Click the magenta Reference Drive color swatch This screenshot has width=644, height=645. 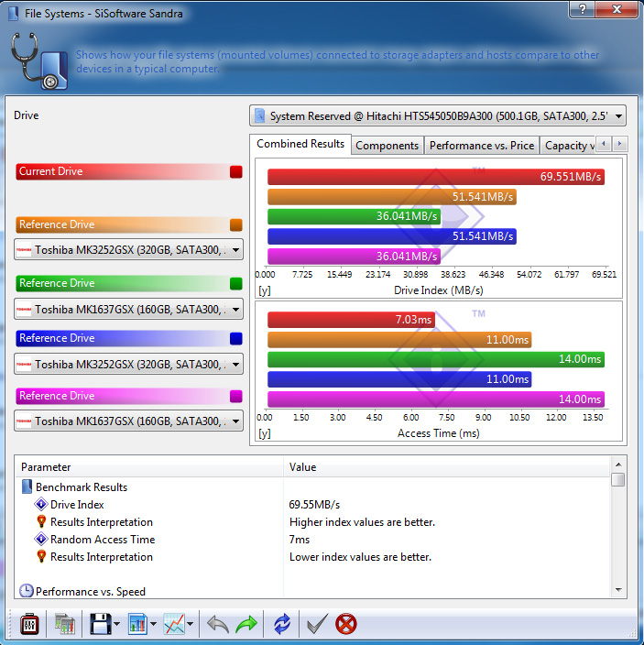236,396
